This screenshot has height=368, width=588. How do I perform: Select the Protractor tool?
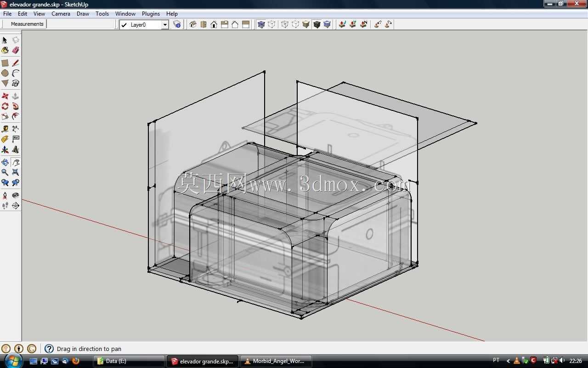click(5, 139)
